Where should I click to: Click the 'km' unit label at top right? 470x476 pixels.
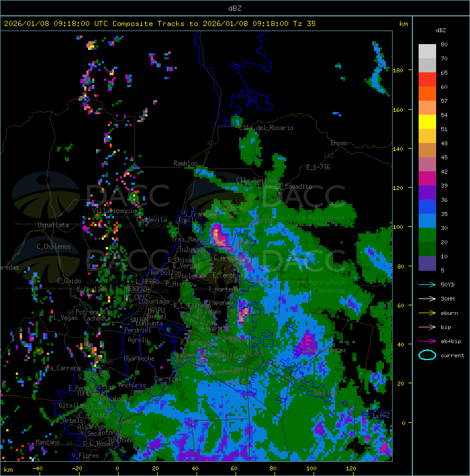tap(403, 24)
